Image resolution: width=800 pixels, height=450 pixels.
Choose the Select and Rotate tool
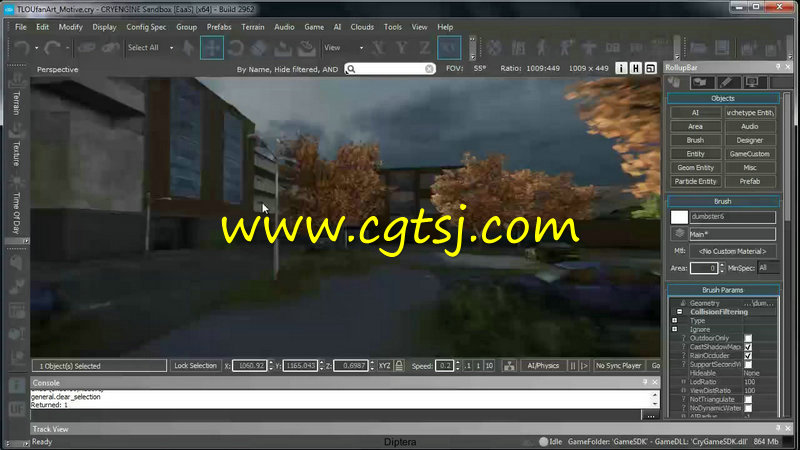[235, 48]
